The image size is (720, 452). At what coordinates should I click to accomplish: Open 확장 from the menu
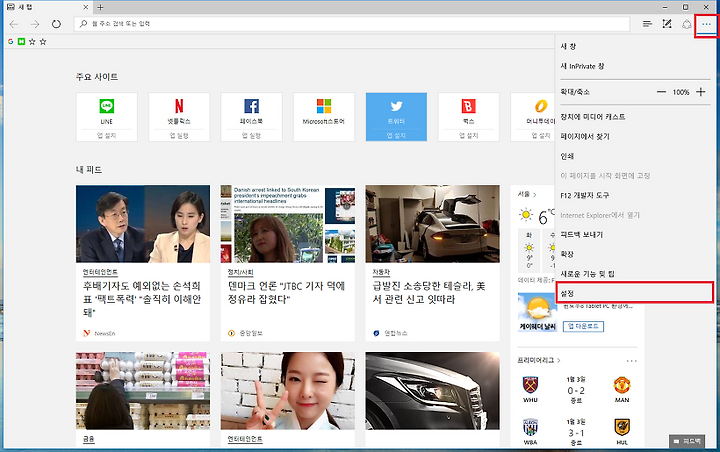(x=636, y=254)
